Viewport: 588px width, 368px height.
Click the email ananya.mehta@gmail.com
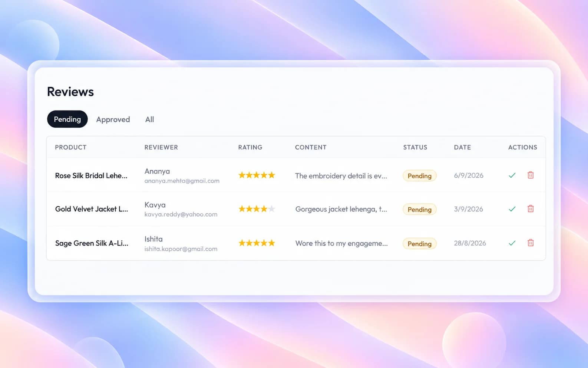[182, 181]
